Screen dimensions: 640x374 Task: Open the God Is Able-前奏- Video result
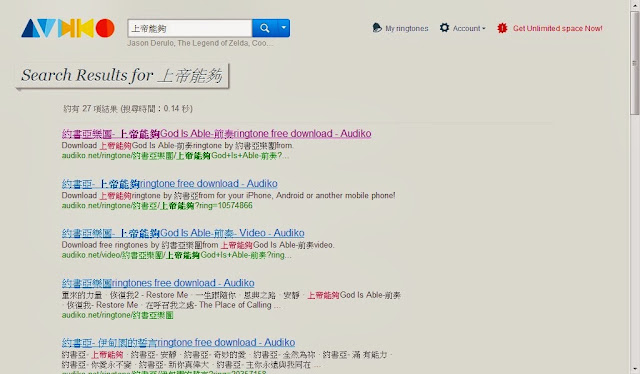[183, 233]
